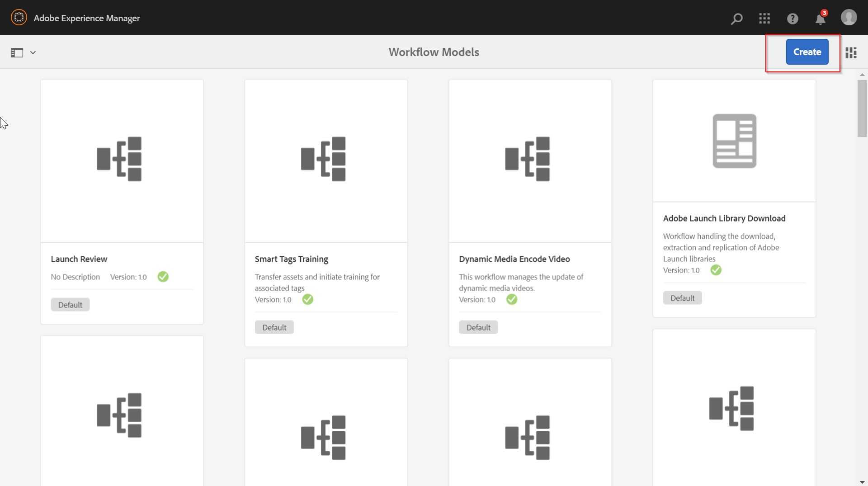Viewport: 868px width, 486px height.
Task: Open the content-only rail toggle icon
Action: click(x=17, y=52)
